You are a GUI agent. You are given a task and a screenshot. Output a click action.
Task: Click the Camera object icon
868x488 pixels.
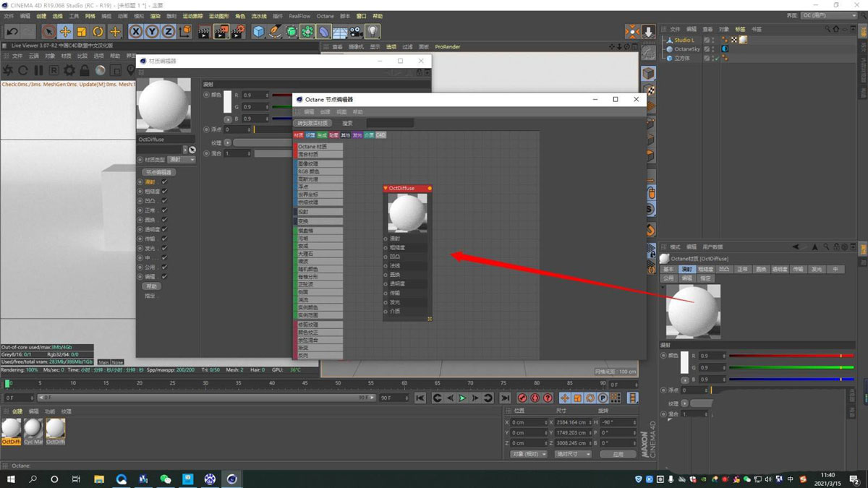356,32
